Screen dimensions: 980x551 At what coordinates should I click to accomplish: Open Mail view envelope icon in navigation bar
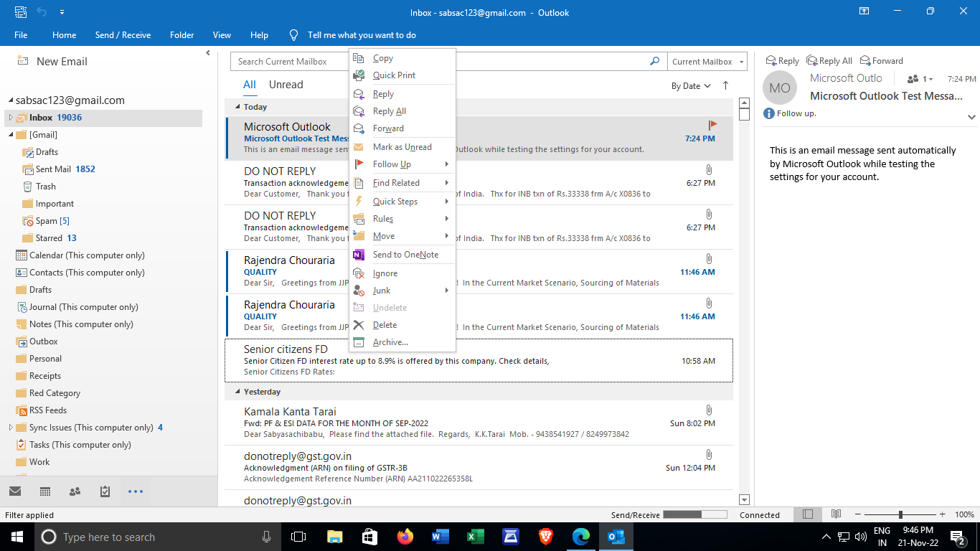point(15,491)
